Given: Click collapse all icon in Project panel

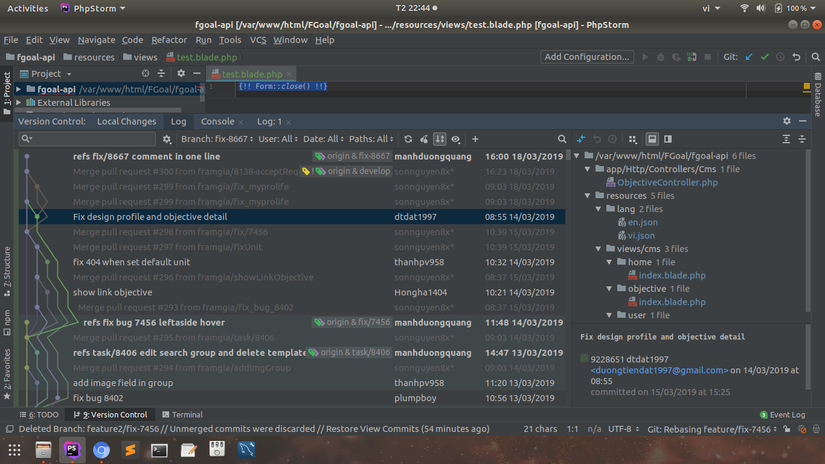Looking at the screenshot, I should [161, 74].
